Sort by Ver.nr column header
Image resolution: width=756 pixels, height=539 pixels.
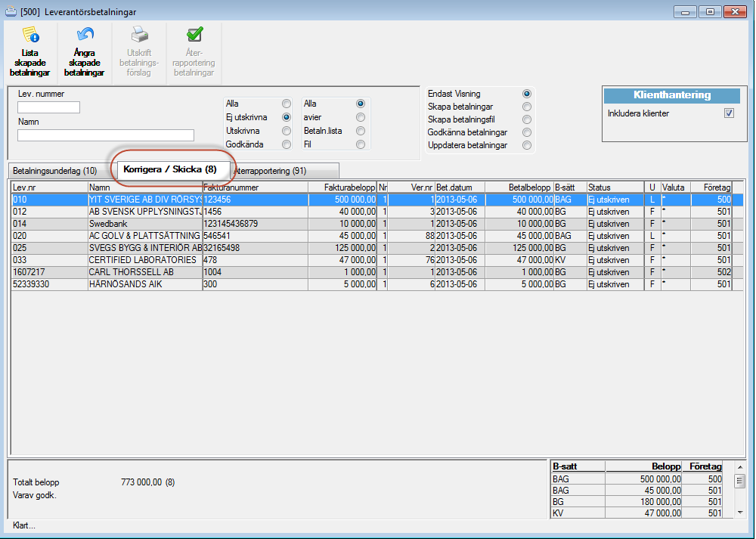coord(411,187)
